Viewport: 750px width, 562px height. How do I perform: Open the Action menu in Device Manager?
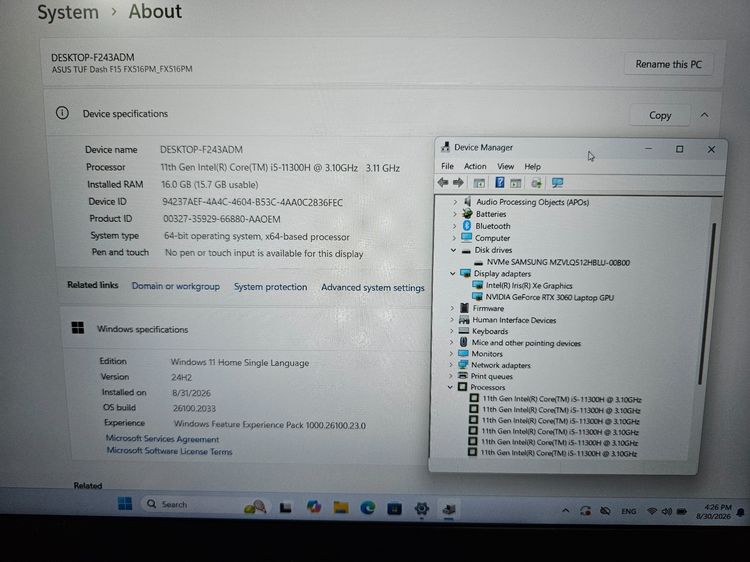tap(475, 166)
